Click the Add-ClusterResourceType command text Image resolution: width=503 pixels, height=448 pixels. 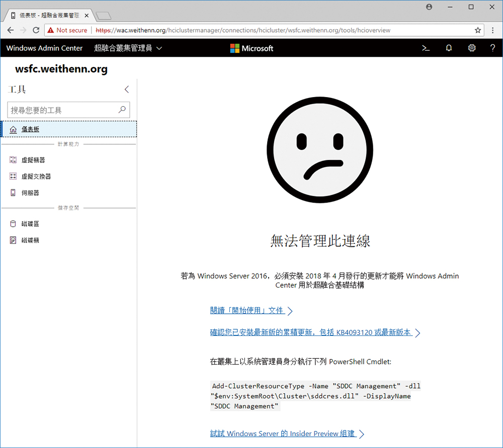click(316, 396)
